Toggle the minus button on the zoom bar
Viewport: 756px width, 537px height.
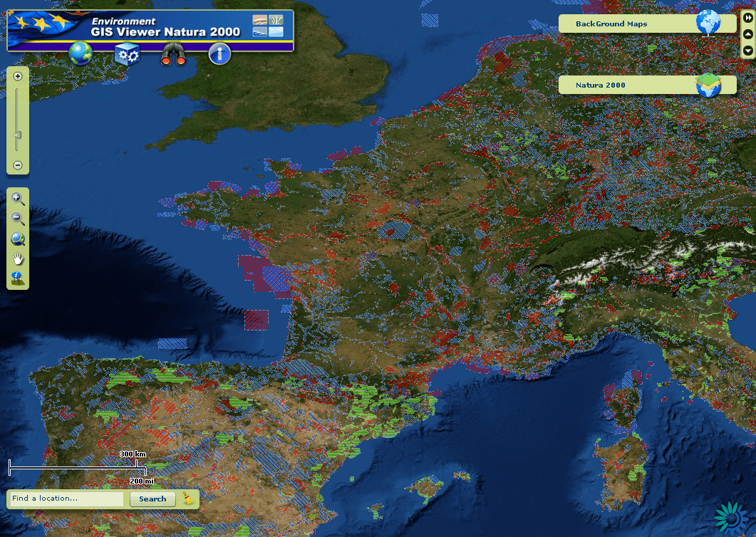(x=18, y=165)
